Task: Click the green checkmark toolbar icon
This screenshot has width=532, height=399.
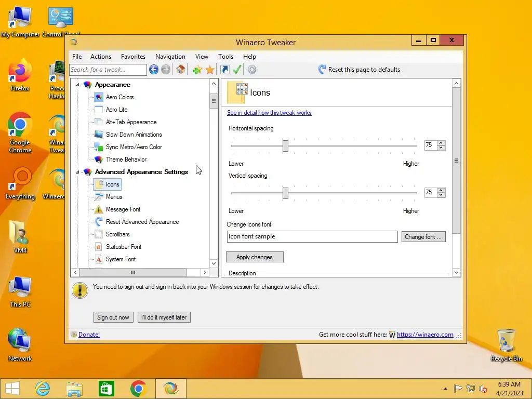Action: coord(237,70)
